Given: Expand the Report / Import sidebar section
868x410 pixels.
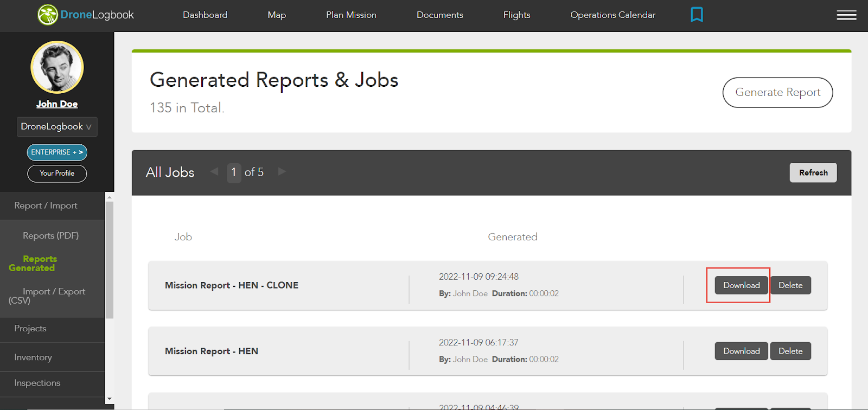Looking at the screenshot, I should pos(52,206).
